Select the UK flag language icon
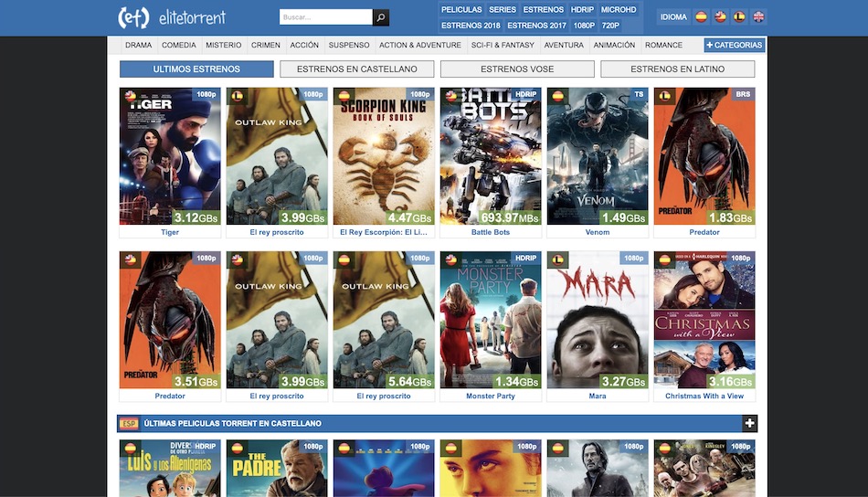The image size is (868, 497). pyautogui.click(x=758, y=16)
